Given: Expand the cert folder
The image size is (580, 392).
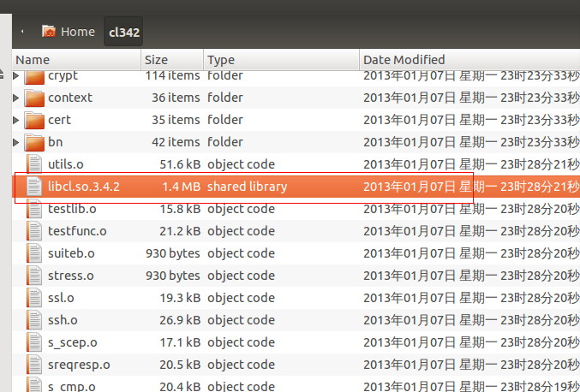Looking at the screenshot, I should [16, 120].
